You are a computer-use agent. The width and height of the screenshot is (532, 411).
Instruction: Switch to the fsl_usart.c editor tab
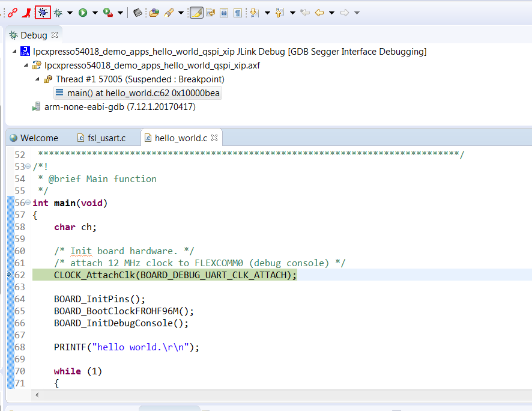coord(106,138)
